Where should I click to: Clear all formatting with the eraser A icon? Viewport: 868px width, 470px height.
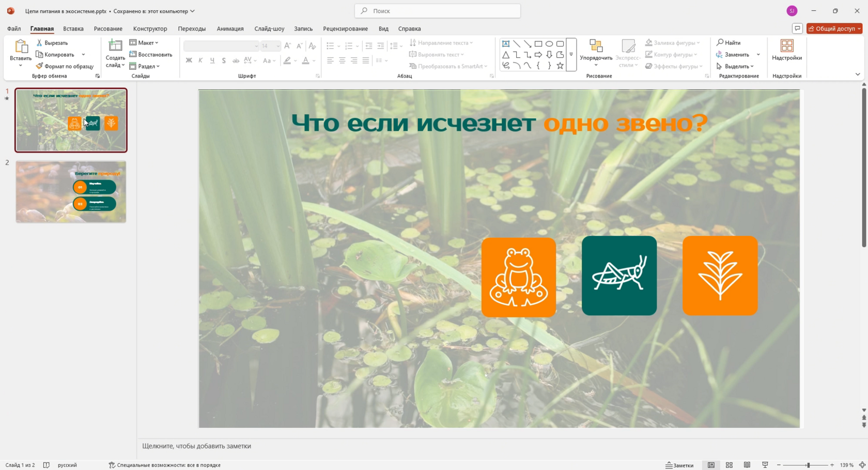[x=312, y=46]
